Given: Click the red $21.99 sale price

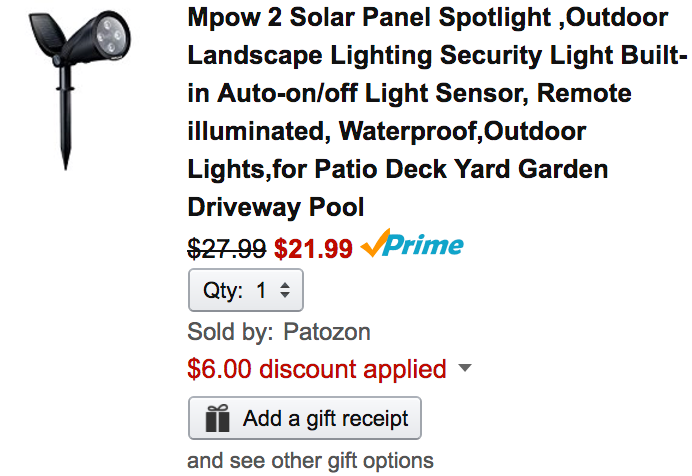Looking at the screenshot, I should click(313, 247).
